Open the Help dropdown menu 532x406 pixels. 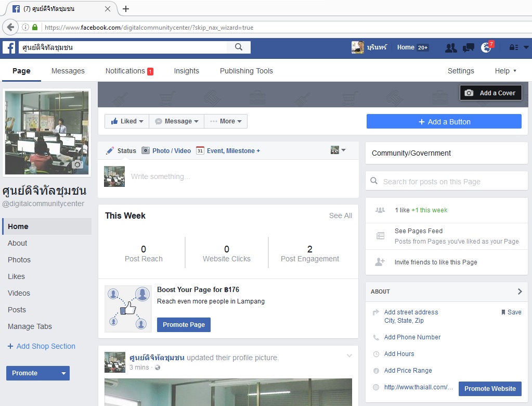(x=505, y=71)
